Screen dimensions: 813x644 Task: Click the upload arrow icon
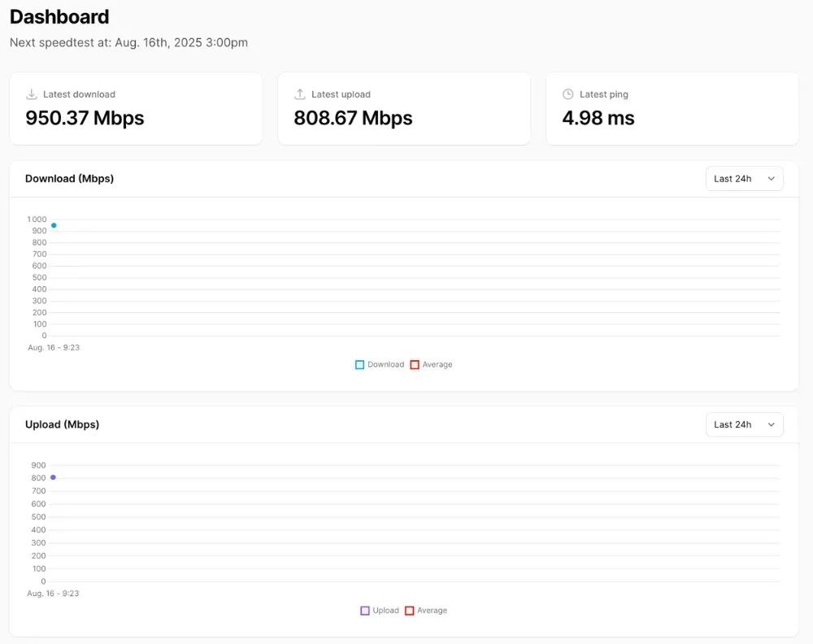pyautogui.click(x=300, y=94)
